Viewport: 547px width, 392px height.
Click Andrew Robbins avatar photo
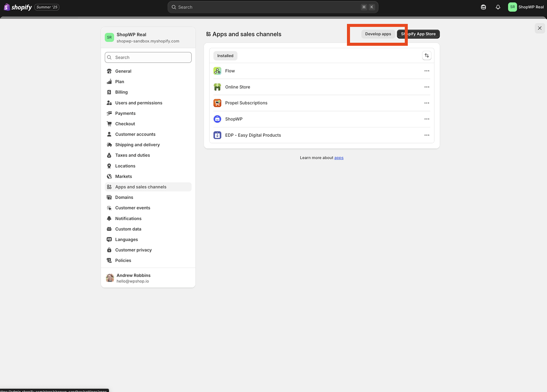110,278
